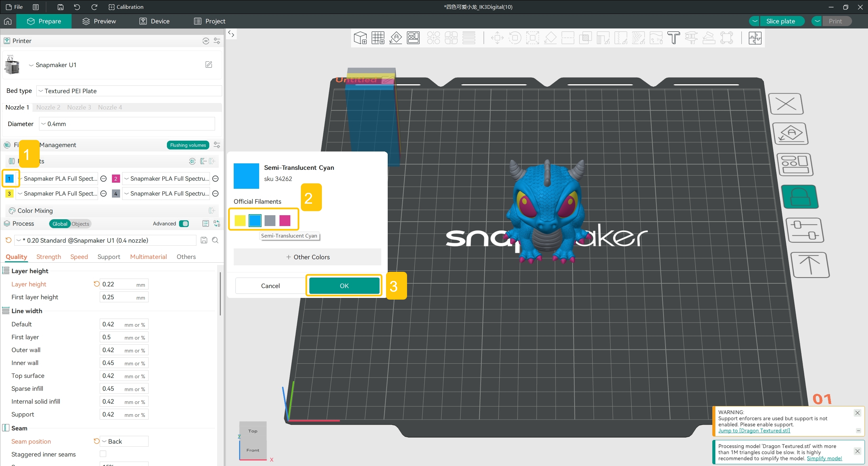
Task: Open the Print button dropdown arrow
Action: pos(817,21)
